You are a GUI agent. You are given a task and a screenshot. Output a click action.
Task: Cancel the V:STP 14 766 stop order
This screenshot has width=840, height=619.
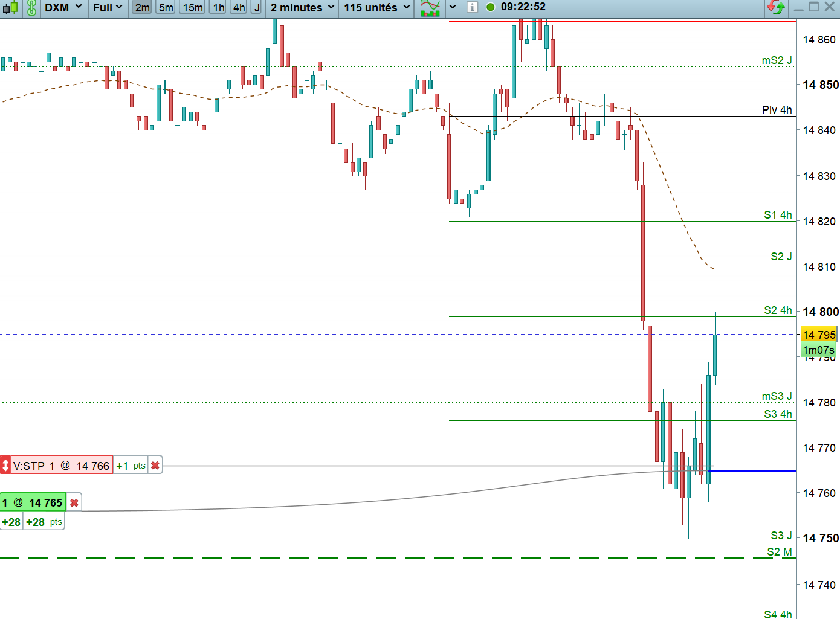(x=155, y=466)
